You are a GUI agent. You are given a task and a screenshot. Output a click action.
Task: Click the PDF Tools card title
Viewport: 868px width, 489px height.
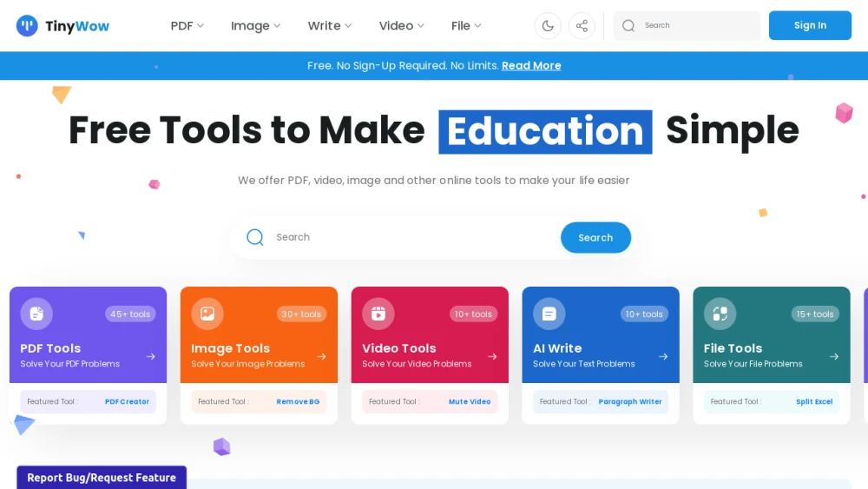(x=50, y=348)
